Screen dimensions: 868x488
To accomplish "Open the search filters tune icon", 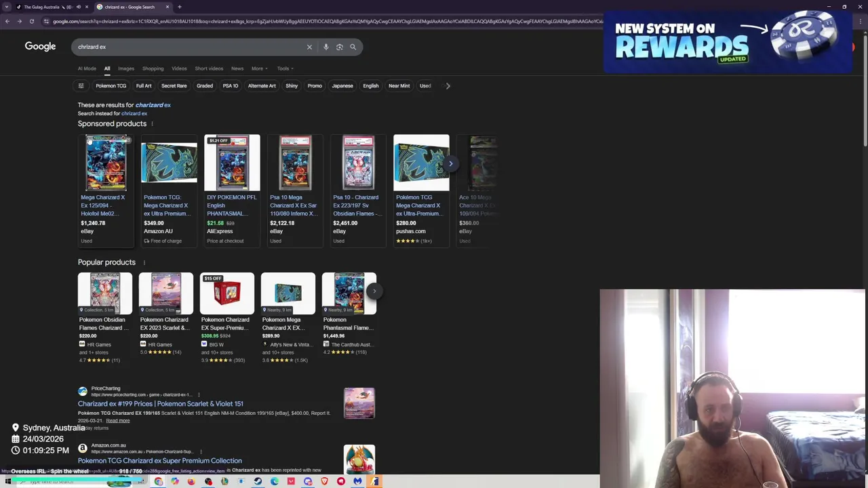I will (x=81, y=86).
